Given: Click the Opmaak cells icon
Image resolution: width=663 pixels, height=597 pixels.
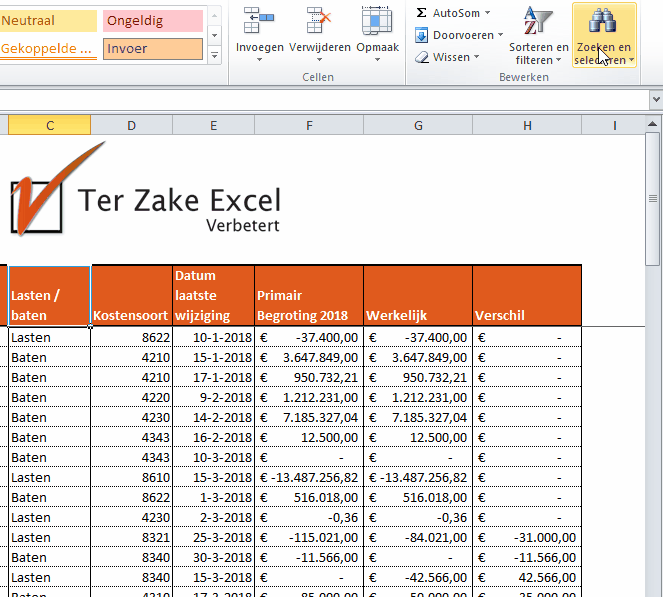Looking at the screenshot, I should (x=377, y=20).
